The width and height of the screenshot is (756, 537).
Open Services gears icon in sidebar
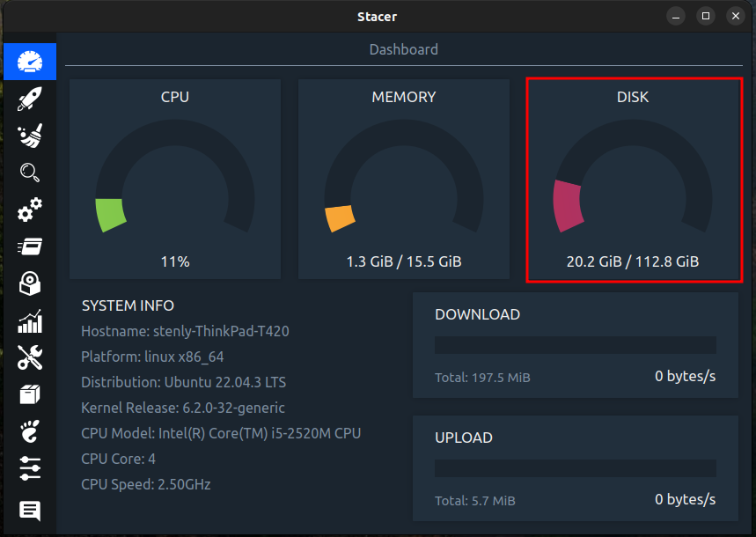[30, 210]
